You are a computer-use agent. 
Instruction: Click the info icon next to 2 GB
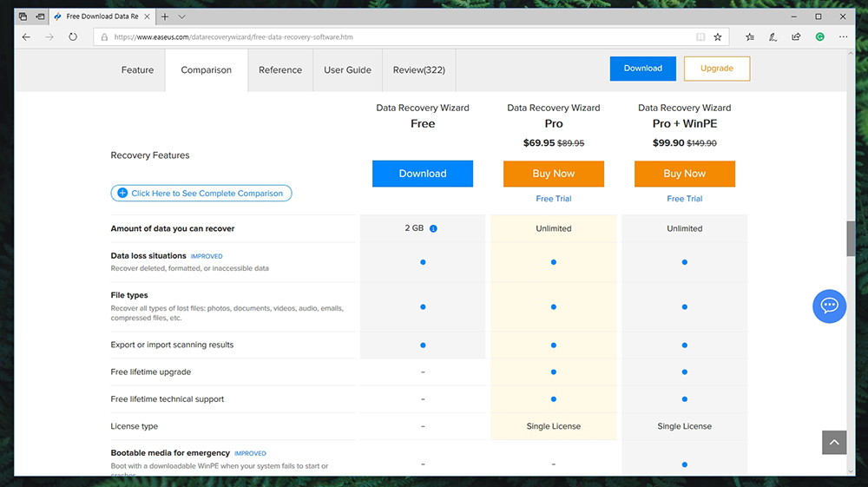pyautogui.click(x=433, y=228)
